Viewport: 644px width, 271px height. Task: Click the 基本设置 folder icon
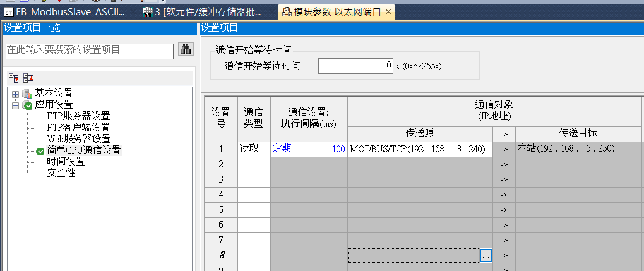(x=27, y=93)
